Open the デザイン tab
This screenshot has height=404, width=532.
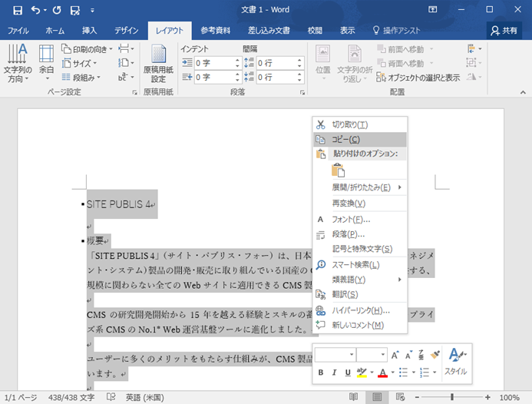126,31
